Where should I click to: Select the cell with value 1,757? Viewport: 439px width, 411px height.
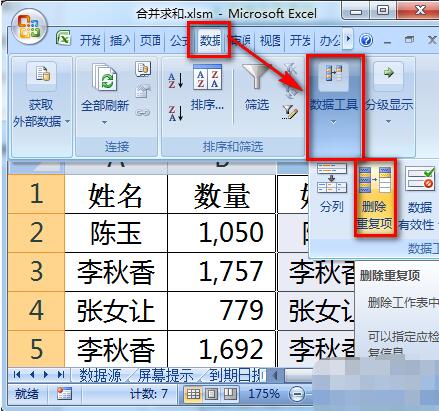tap(222, 272)
